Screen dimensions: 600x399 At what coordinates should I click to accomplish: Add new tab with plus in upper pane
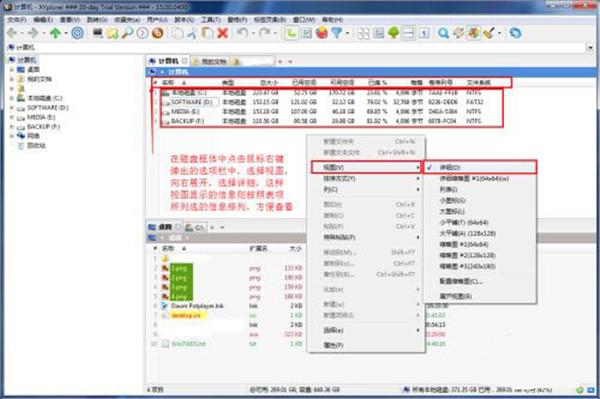coord(280,62)
